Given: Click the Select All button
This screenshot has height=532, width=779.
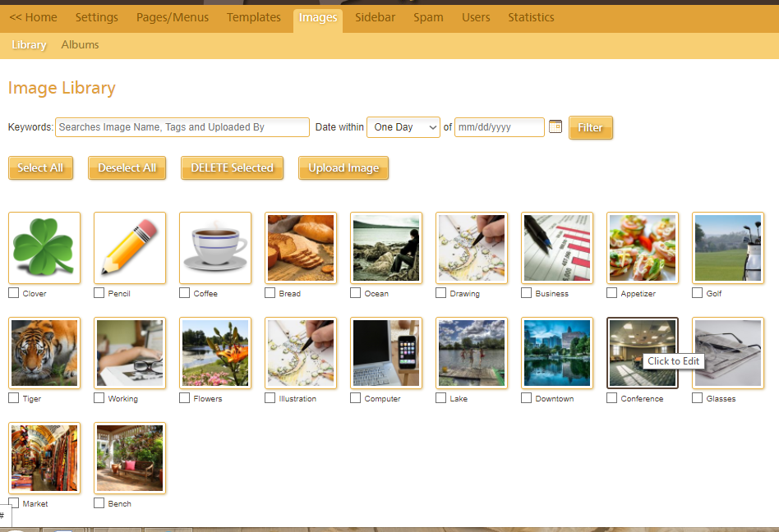Looking at the screenshot, I should pyautogui.click(x=40, y=167).
